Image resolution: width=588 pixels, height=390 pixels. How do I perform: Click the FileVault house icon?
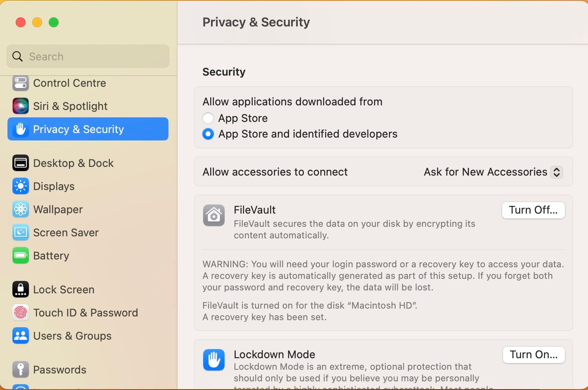tap(214, 215)
